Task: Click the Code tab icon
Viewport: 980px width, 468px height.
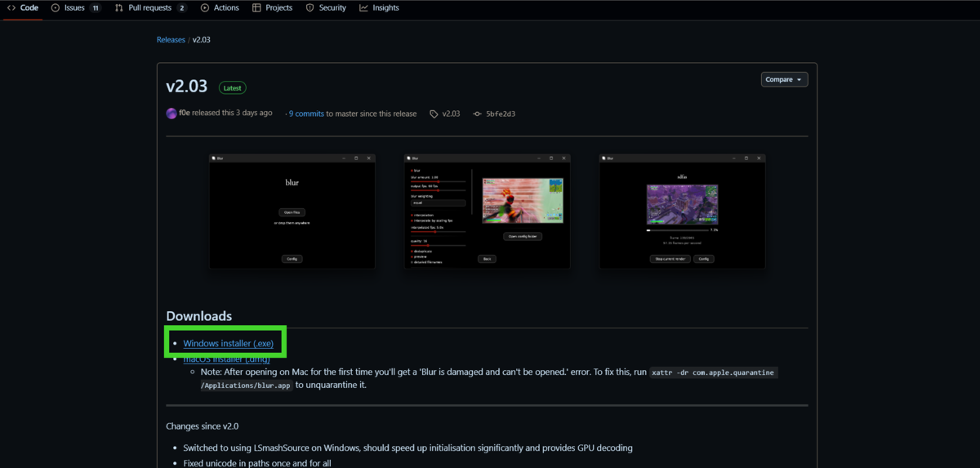Action: coord(11,8)
